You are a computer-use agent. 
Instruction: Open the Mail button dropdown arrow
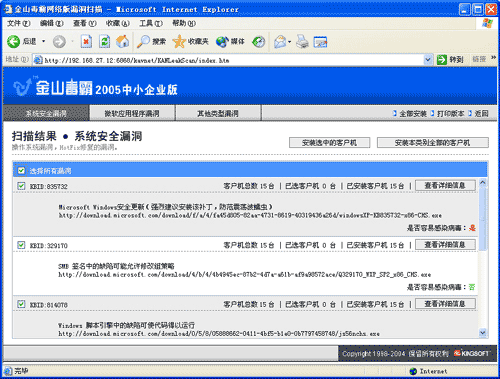(289, 42)
